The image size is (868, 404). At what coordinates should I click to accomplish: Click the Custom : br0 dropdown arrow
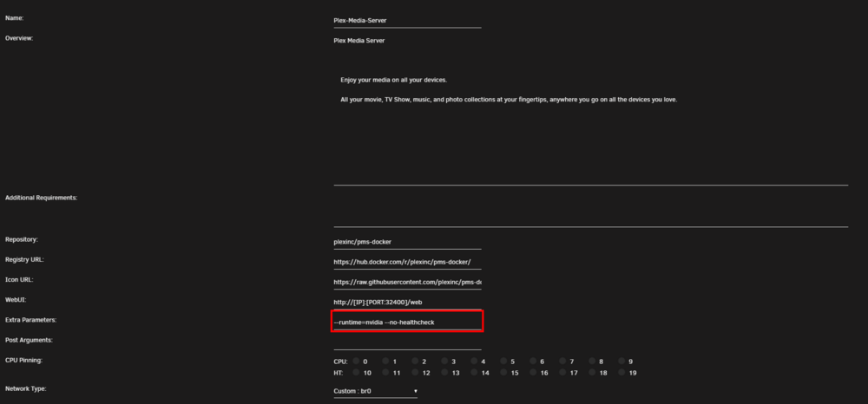[416, 391]
